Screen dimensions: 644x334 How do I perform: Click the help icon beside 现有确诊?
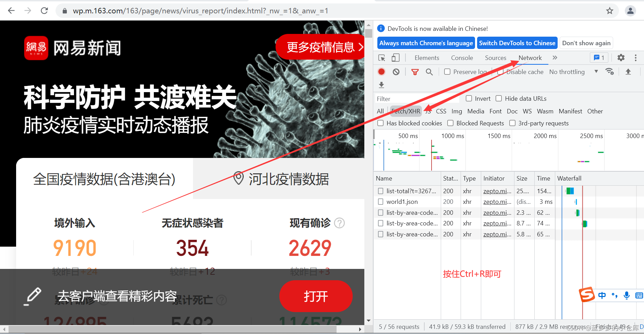pyautogui.click(x=339, y=223)
